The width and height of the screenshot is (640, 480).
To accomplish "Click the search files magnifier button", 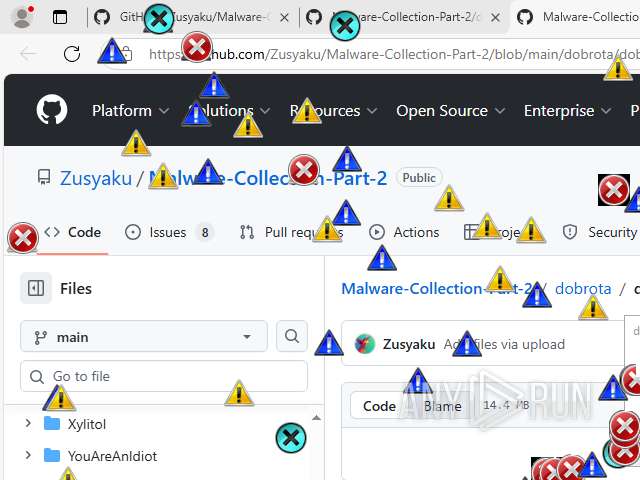I will [291, 336].
